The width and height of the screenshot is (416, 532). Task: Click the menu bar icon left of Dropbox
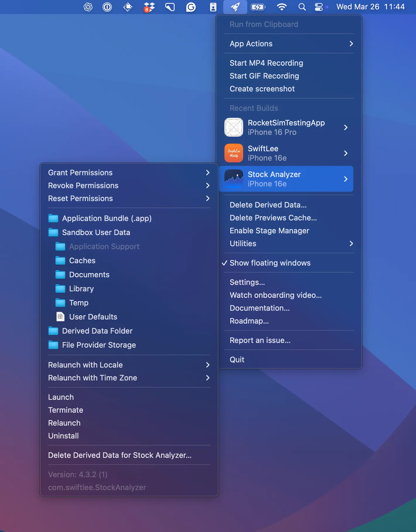[x=128, y=7]
